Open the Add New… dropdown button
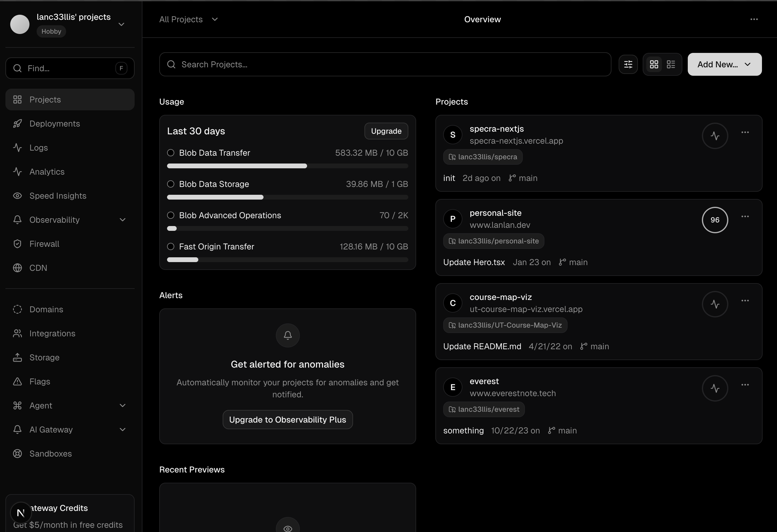The width and height of the screenshot is (777, 532). coord(724,64)
